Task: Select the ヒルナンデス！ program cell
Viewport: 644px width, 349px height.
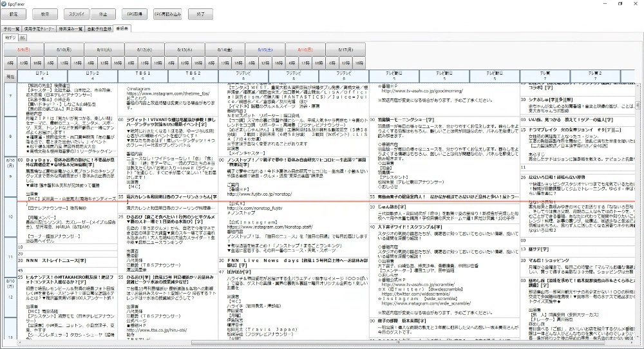Action: click(68, 307)
